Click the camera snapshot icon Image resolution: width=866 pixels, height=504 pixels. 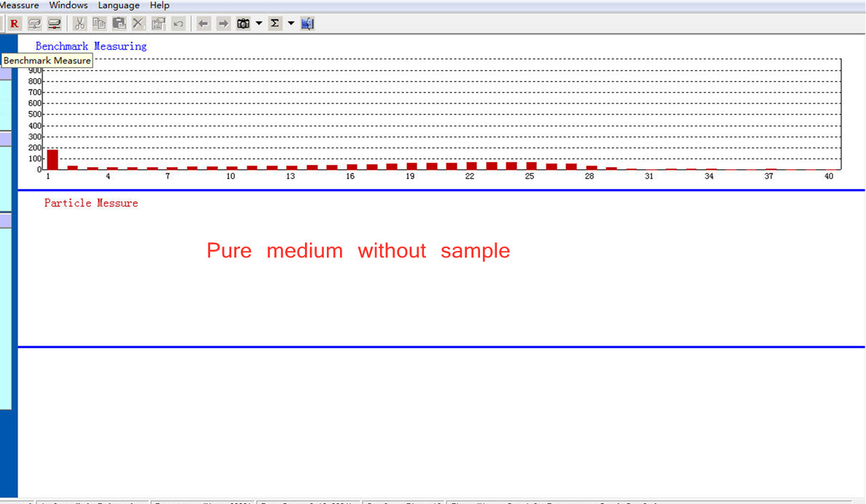[x=243, y=23]
